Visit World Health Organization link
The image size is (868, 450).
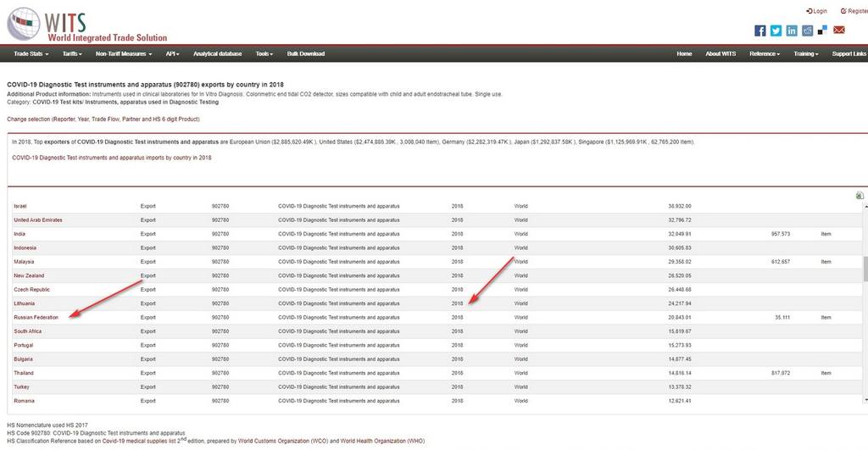(373, 442)
